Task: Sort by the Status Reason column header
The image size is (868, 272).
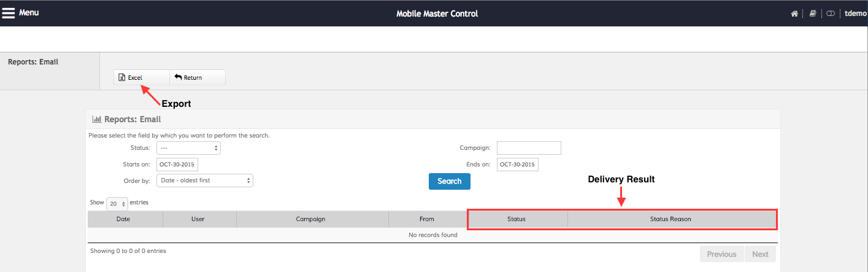Action: pos(670,219)
